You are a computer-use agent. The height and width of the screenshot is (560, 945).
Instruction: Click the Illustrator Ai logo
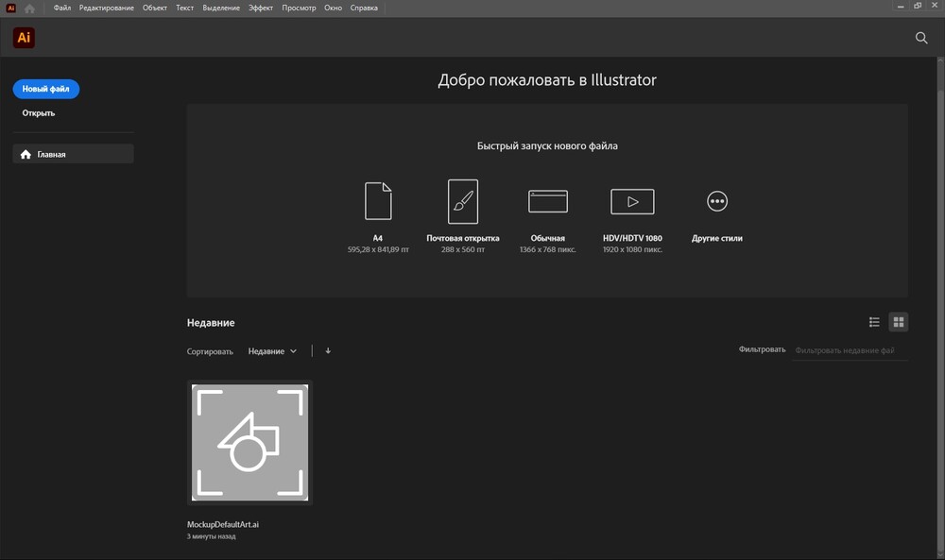point(24,38)
